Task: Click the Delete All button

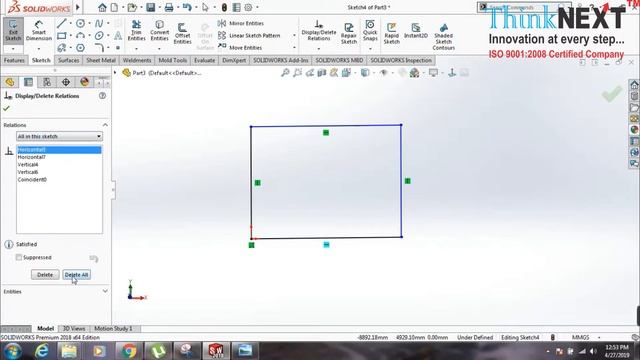Action: [76, 275]
